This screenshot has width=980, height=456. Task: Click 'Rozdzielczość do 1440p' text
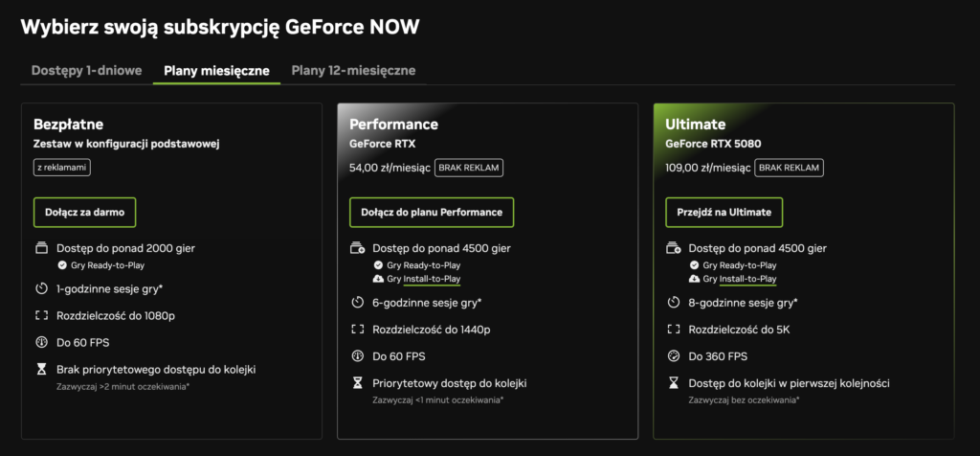tap(432, 330)
